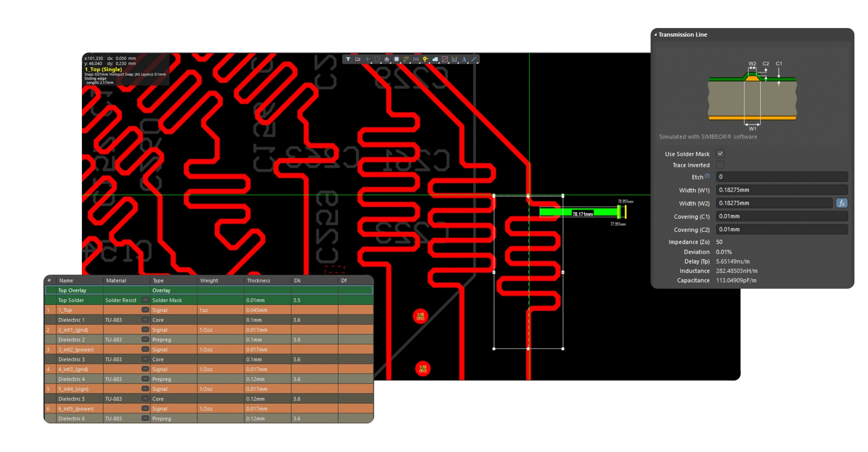Image resolution: width=868 pixels, height=452 pixels.
Task: Click the Covering (C1) input field
Action: pyautogui.click(x=782, y=216)
